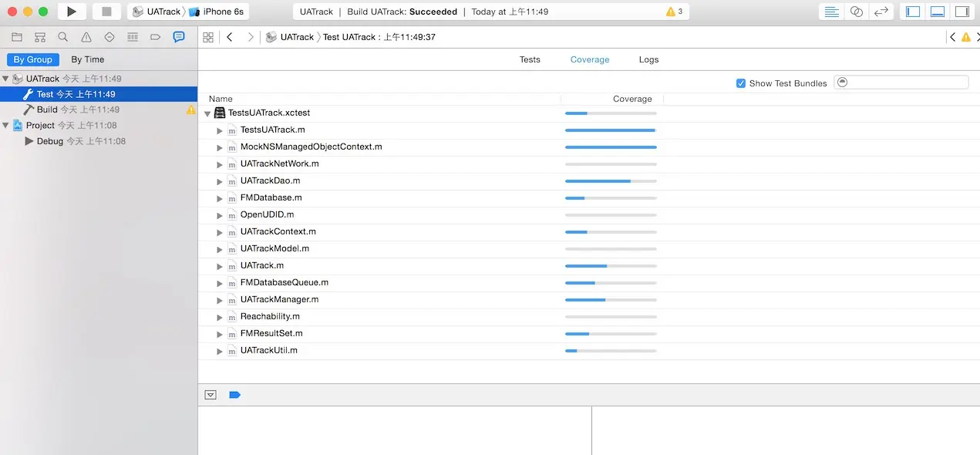Choose the UATrack scheme in toolbar
980x455 pixels.
157,12
